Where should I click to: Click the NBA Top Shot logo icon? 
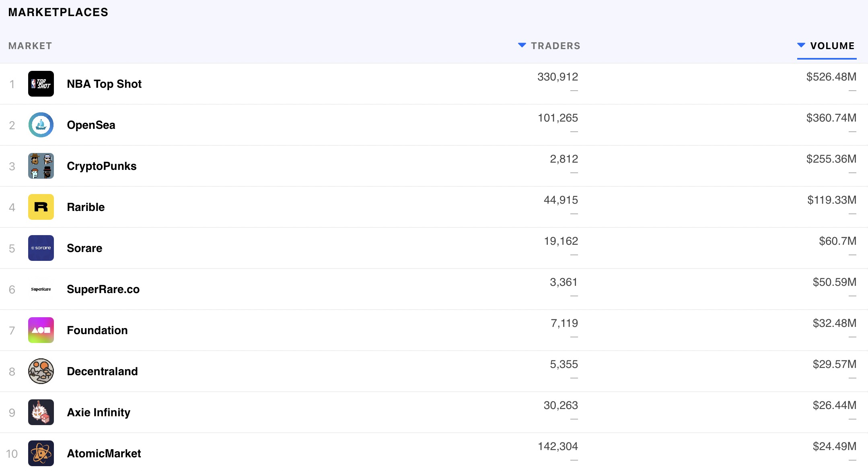41,84
